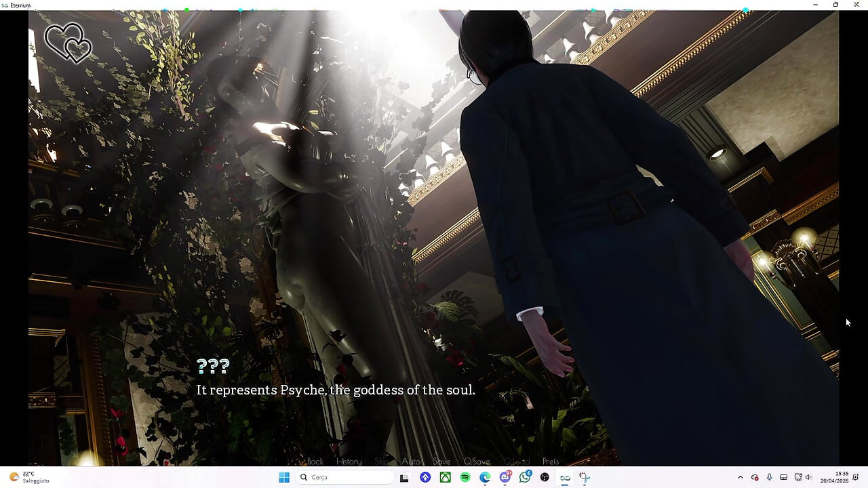Viewport: 868px width, 488px height.
Task: Expand hidden system tray icons
Action: pos(740,477)
